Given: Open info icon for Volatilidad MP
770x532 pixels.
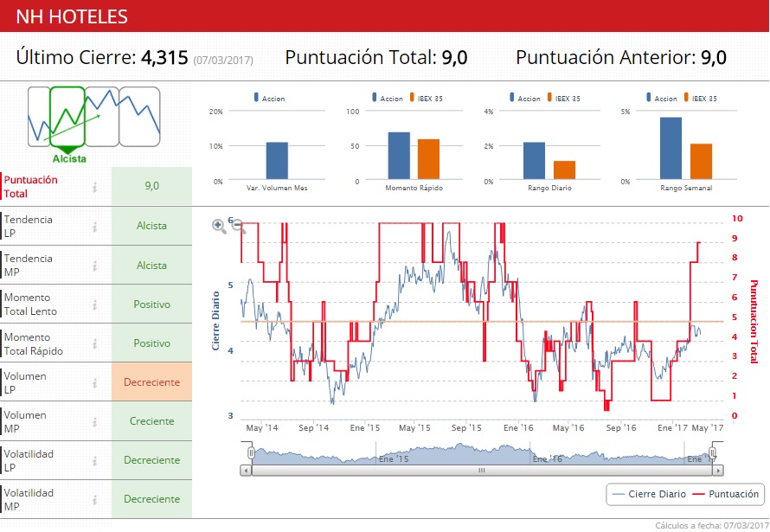Looking at the screenshot, I should (95, 500).
